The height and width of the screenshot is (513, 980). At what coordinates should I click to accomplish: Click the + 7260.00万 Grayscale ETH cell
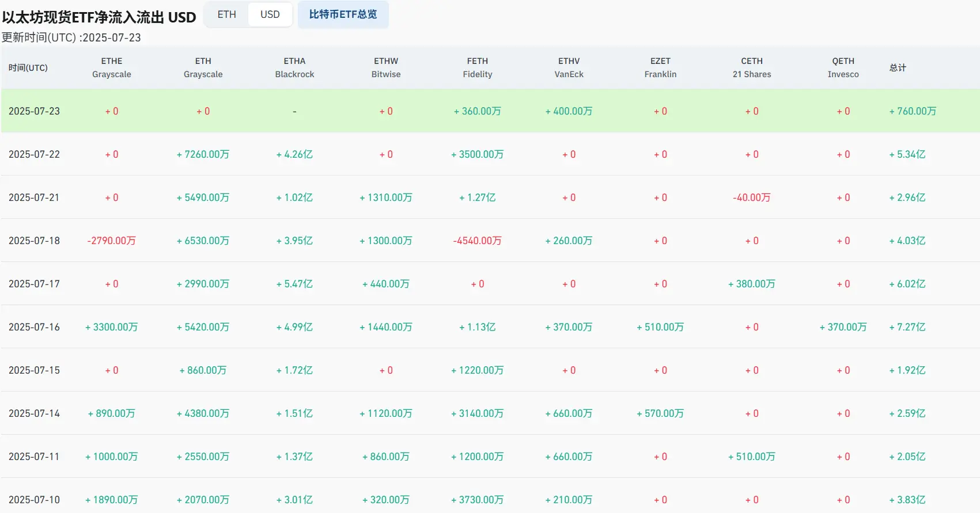(x=203, y=154)
